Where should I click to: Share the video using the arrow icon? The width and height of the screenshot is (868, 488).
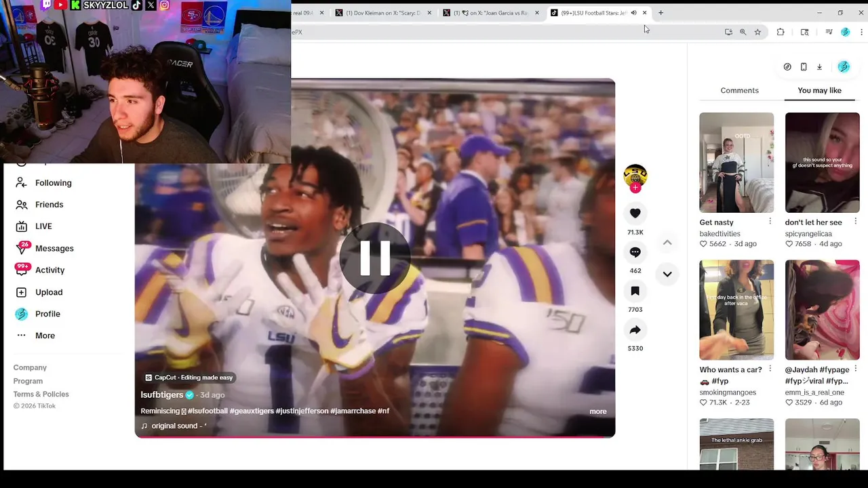pos(635,330)
